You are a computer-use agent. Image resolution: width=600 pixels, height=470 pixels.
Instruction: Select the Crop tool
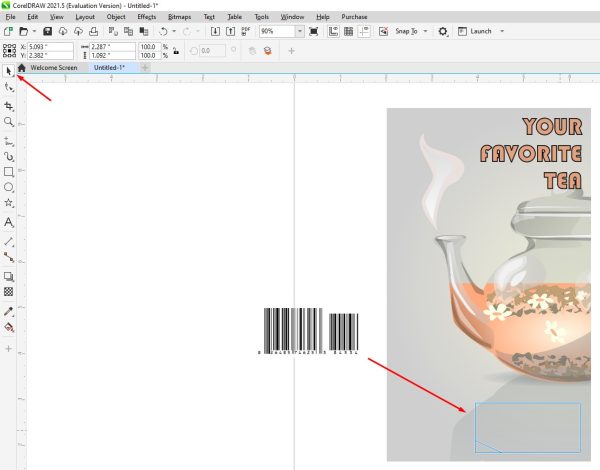(x=9, y=105)
